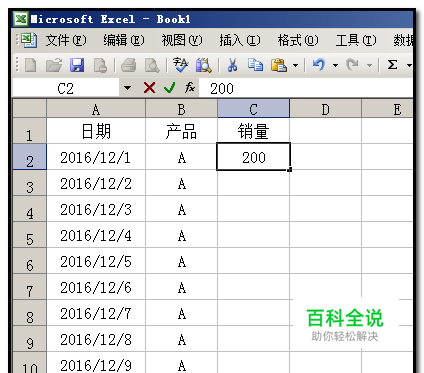Select cell with date 2016/12/8
Viewport: 424px width, 373px height.
tap(96, 339)
